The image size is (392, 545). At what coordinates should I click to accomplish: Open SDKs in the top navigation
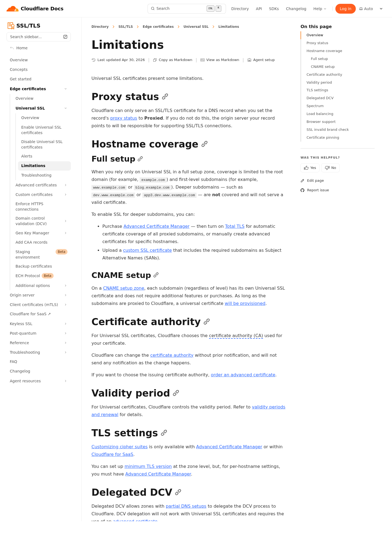pos(274,9)
